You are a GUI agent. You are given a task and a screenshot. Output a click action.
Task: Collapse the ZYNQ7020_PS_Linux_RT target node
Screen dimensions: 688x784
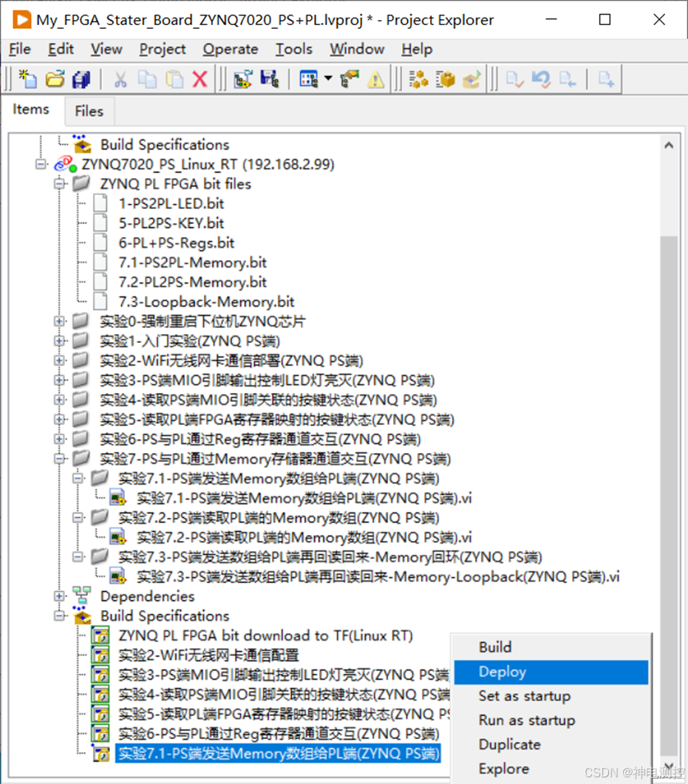click(x=41, y=164)
